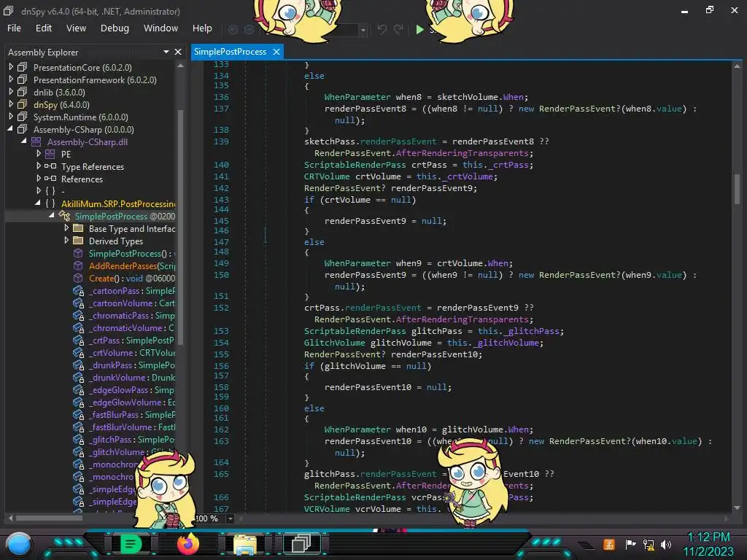
Task: Click the Start debugging green play icon
Action: (x=419, y=29)
